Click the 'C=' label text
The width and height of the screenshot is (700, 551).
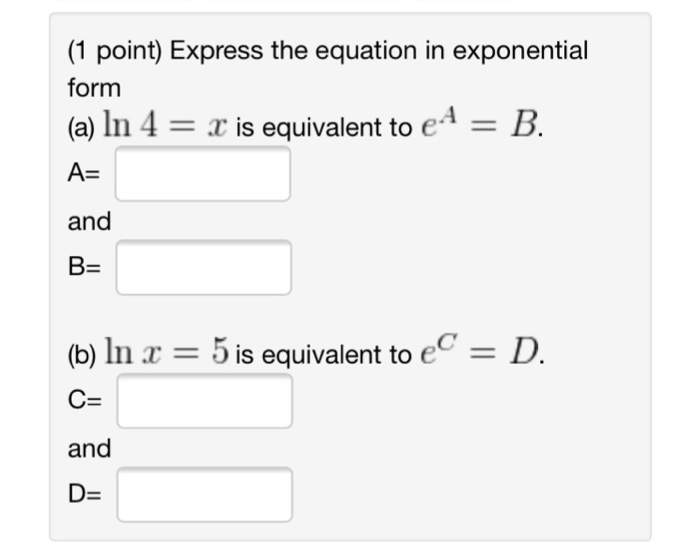86,402
